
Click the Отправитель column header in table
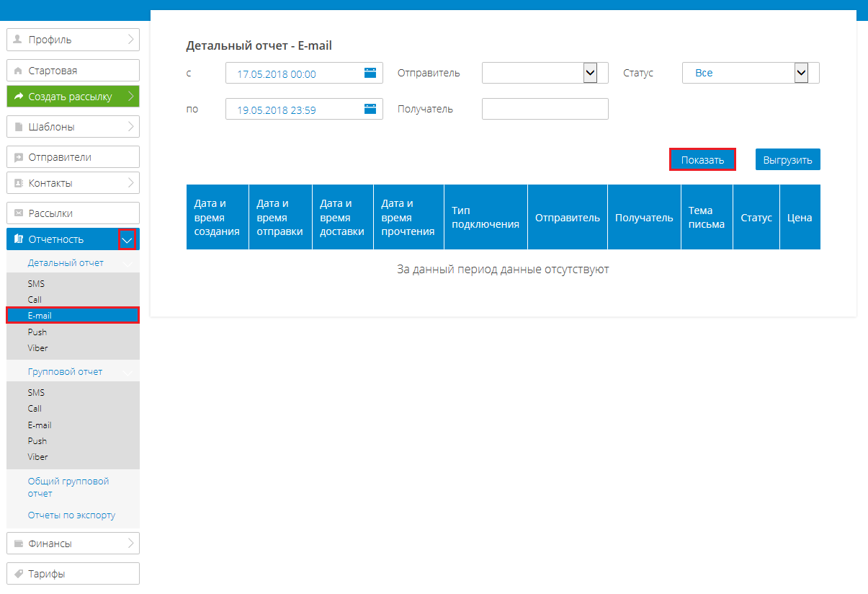click(568, 217)
